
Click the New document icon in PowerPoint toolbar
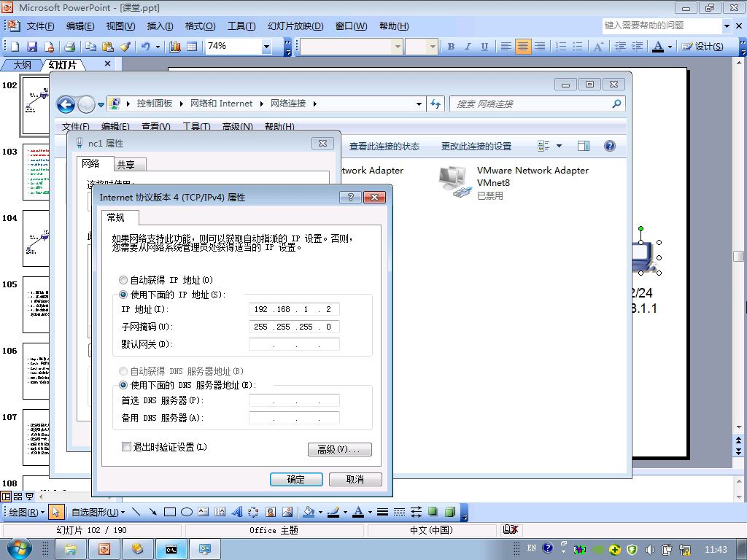pyautogui.click(x=15, y=46)
